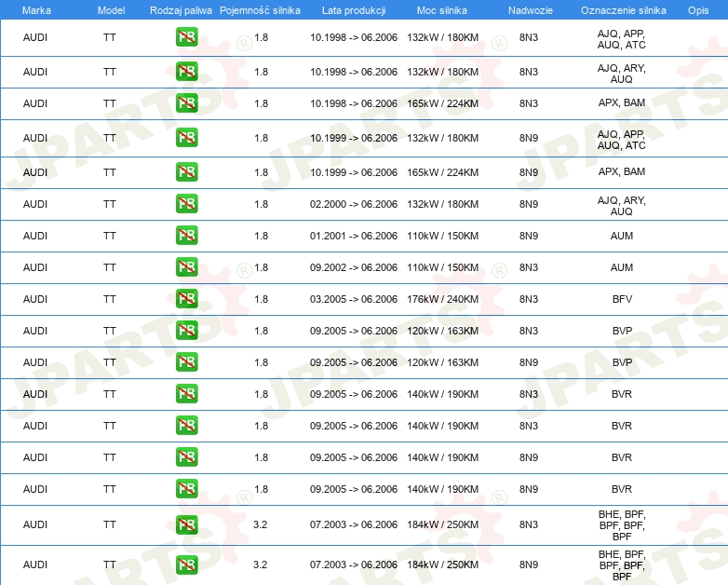
Task: Click the 176kW / 240KM power cell
Action: (443, 299)
